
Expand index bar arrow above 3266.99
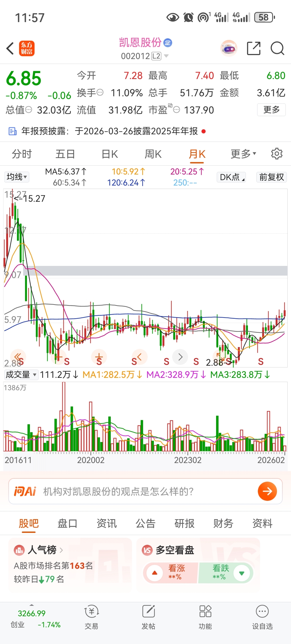32,605
